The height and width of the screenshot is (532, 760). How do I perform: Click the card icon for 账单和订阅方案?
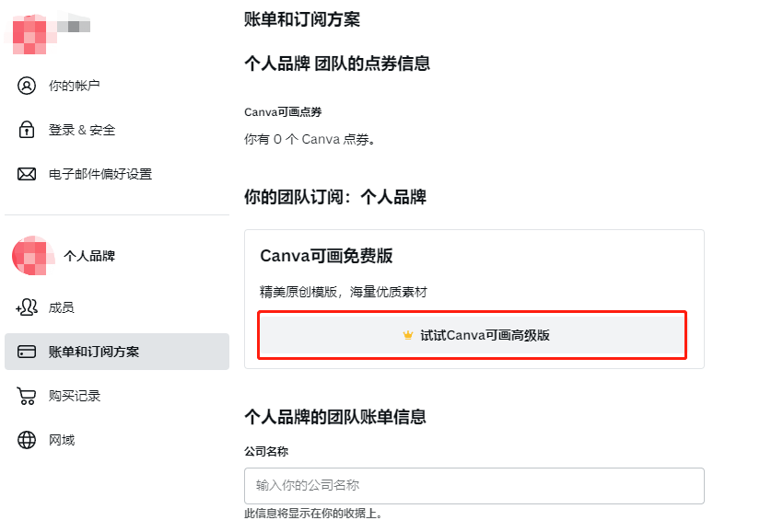tap(27, 352)
